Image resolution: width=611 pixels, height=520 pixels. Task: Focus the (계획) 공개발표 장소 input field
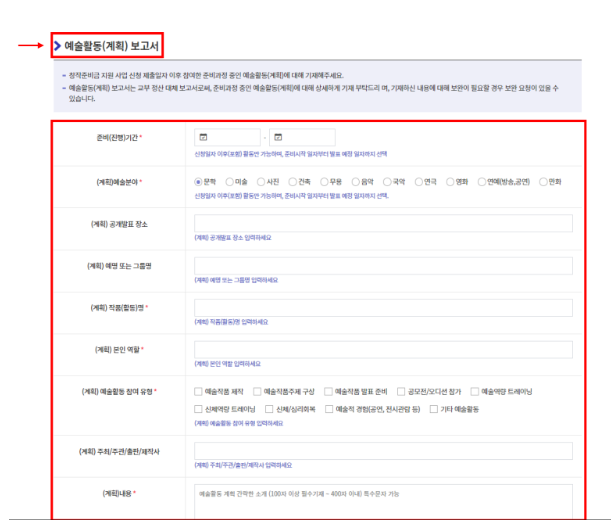click(383, 223)
